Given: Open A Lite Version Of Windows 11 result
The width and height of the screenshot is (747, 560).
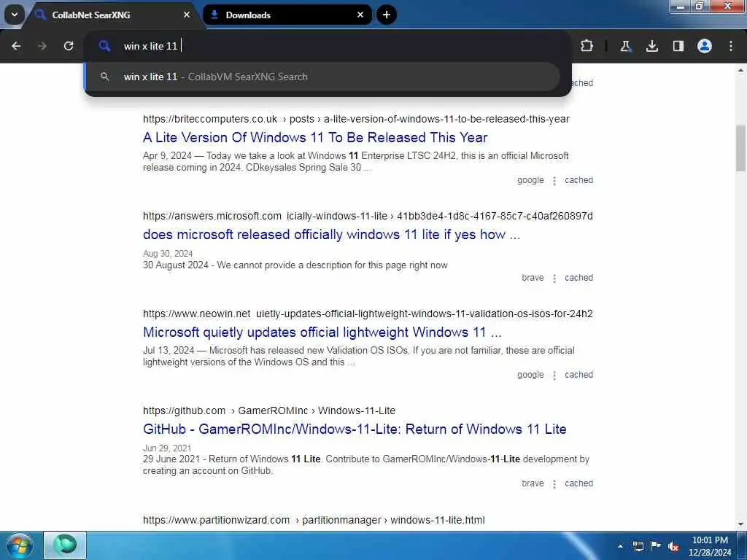Looking at the screenshot, I should pyautogui.click(x=315, y=138).
